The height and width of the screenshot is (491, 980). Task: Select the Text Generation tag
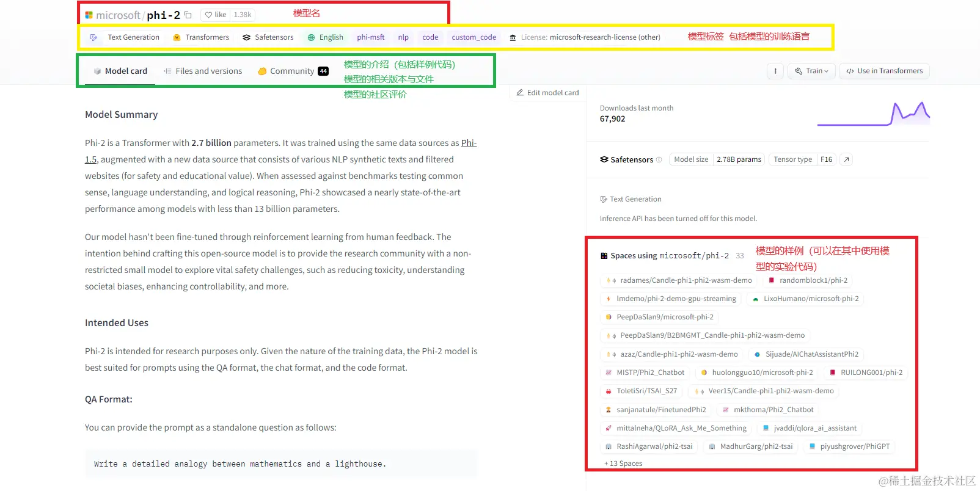(x=125, y=37)
